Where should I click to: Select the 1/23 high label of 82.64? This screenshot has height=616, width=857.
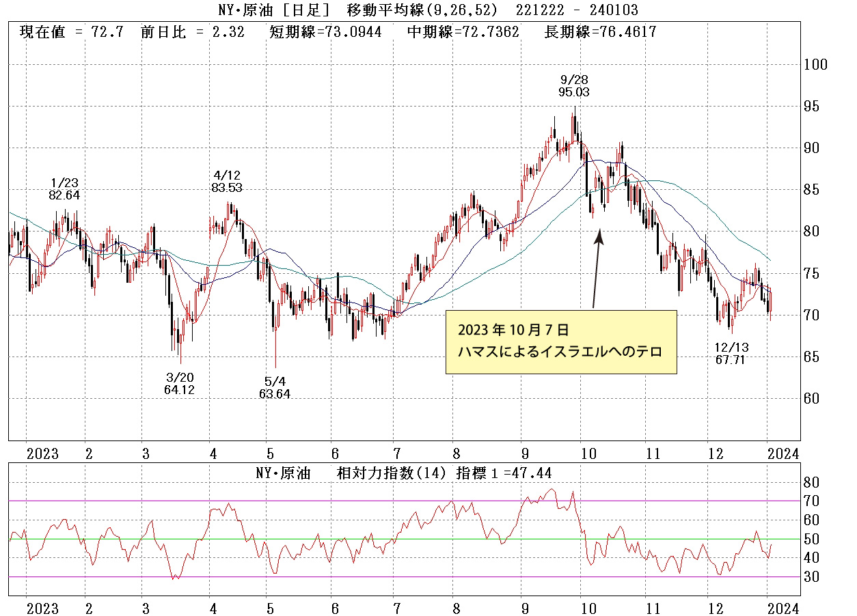coord(65,188)
